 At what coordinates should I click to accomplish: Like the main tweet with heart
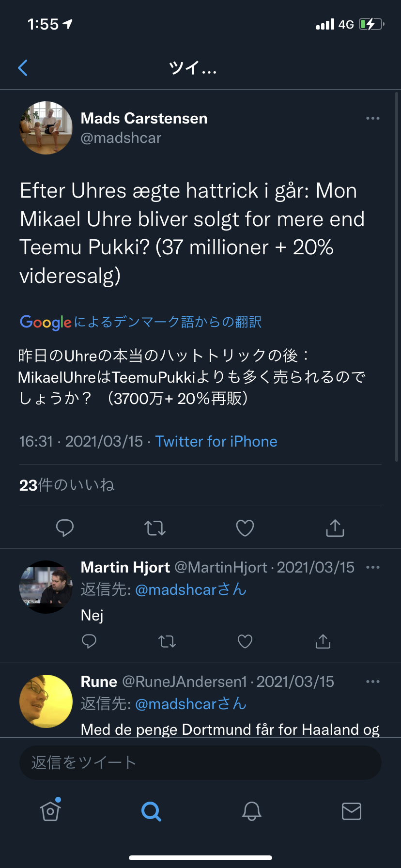245,527
